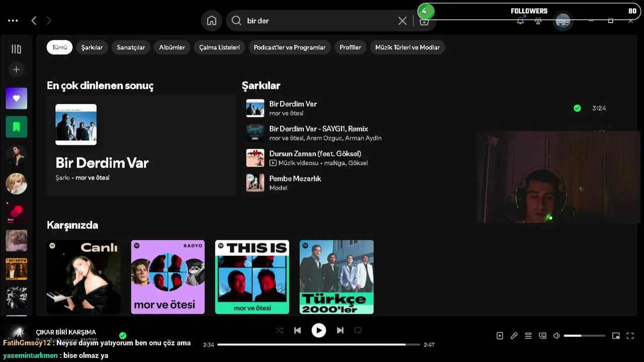The width and height of the screenshot is (644, 362).
Task: Open the notifications bell
Action: tap(520, 21)
